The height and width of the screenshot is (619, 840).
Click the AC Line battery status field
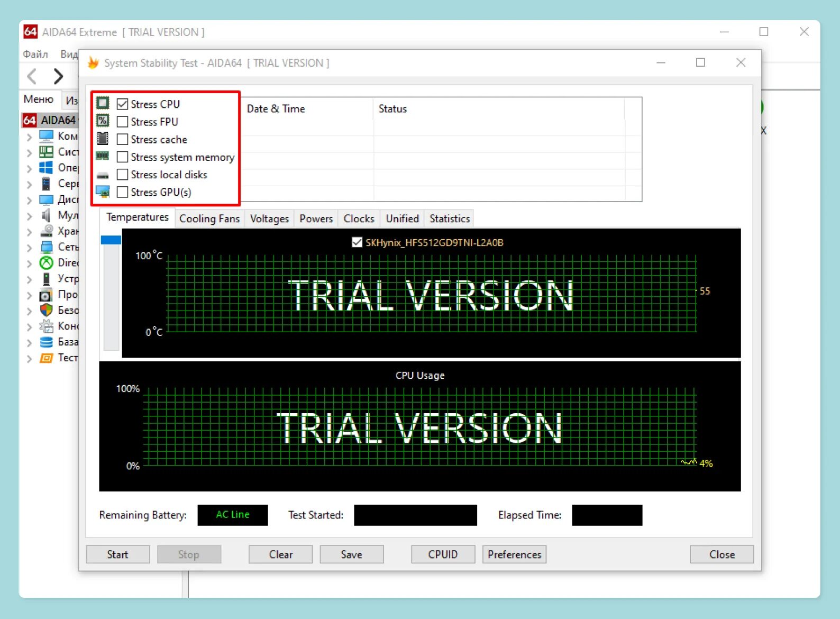click(233, 515)
